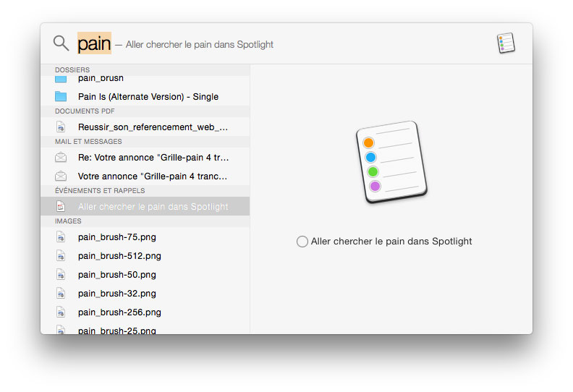Open pain_brush-25.png image result
The height and width of the screenshot is (392, 573).
pos(145,329)
